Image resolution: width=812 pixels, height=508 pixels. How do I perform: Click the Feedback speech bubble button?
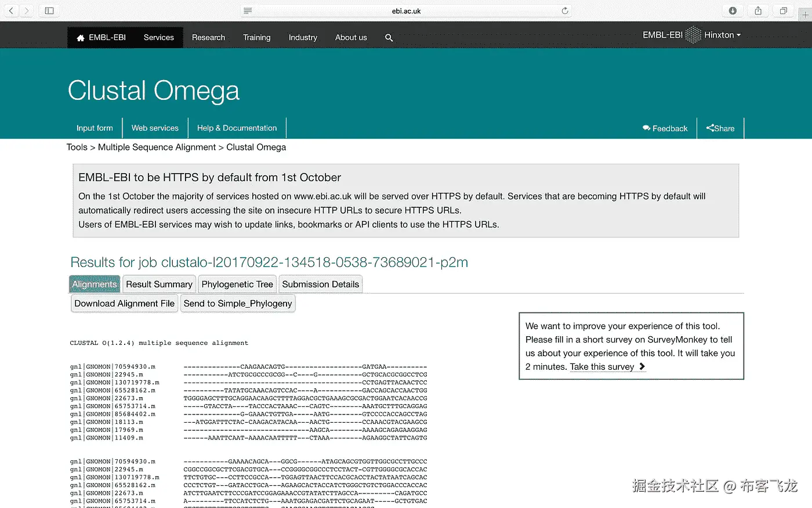(665, 128)
